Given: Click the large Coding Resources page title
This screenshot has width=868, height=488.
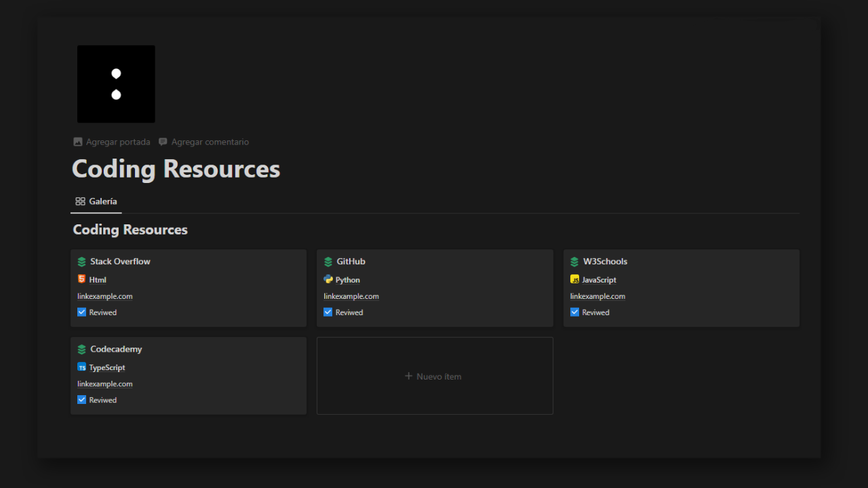Looking at the screenshot, I should point(176,169).
